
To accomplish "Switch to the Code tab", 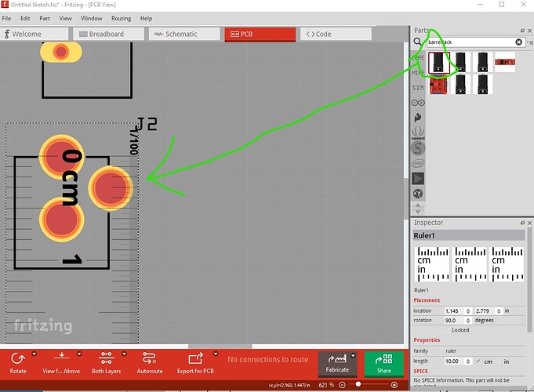I will 336,34.
